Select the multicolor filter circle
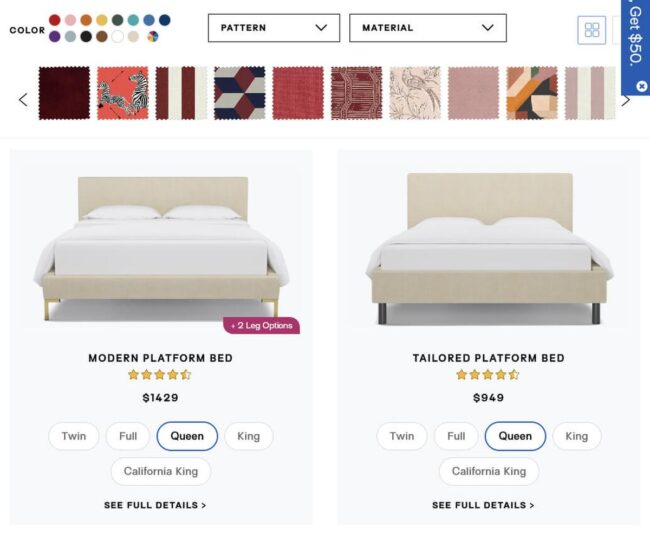650x541 pixels. [x=153, y=36]
